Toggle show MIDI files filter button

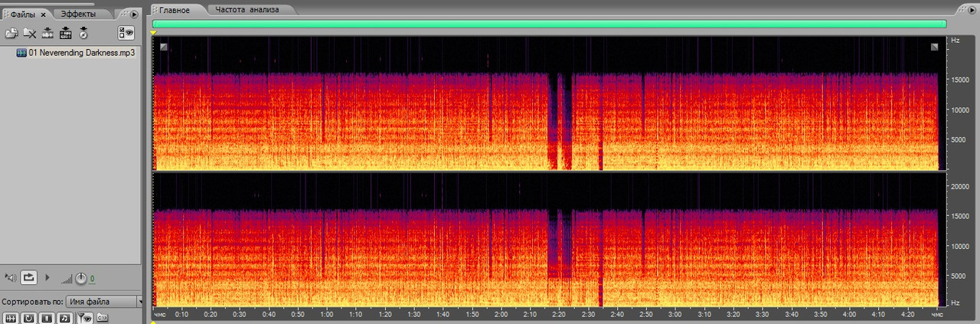[x=65, y=318]
